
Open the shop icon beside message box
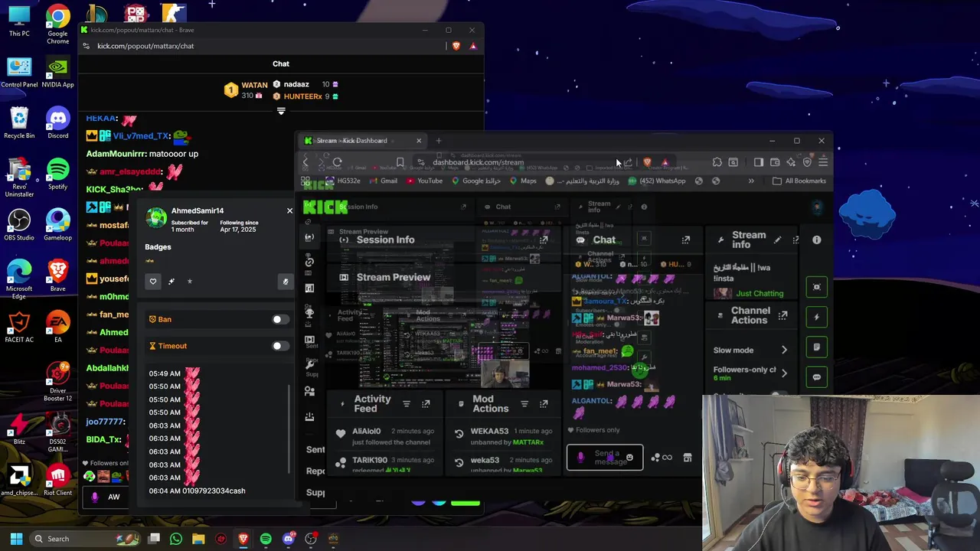click(688, 458)
